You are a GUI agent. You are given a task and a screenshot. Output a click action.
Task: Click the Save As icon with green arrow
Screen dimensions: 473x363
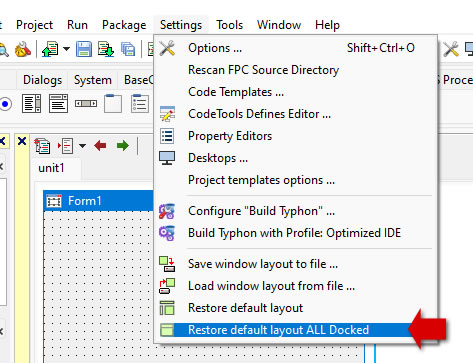click(x=106, y=49)
